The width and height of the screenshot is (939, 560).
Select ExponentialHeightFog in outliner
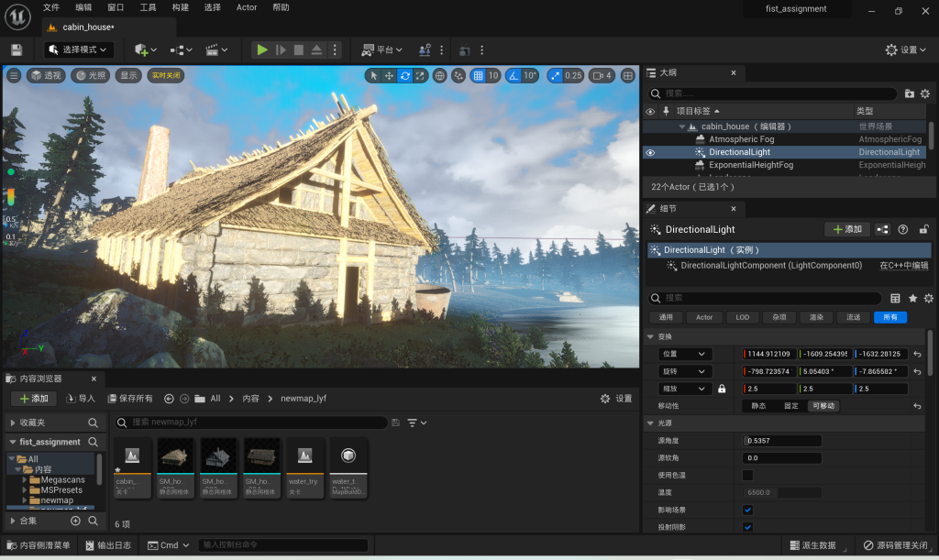751,165
